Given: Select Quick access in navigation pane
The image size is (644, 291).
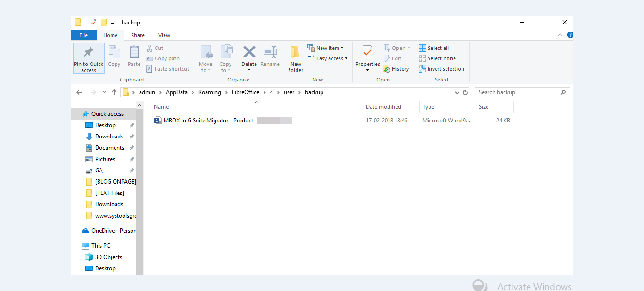Looking at the screenshot, I should (x=103, y=114).
